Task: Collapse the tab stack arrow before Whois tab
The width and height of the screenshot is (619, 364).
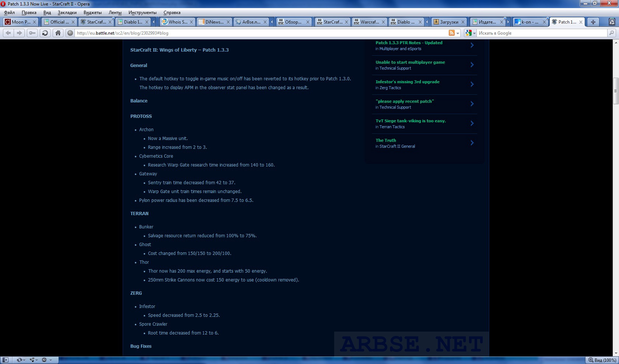Action: point(154,22)
